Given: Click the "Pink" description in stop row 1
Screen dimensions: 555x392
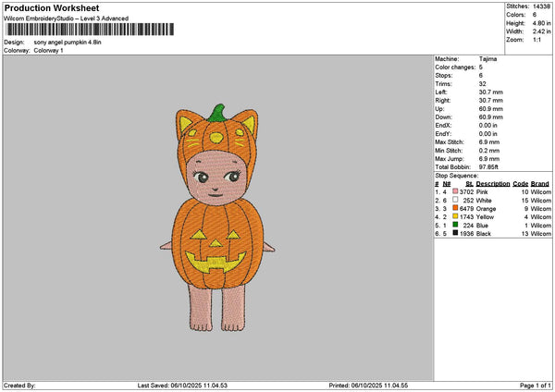Looking at the screenshot, I should 482,191.
